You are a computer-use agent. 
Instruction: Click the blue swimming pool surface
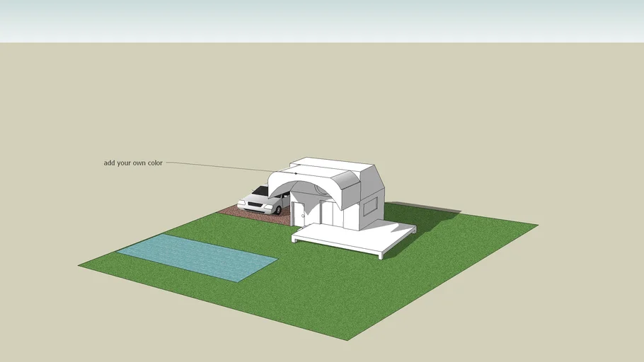197,257
